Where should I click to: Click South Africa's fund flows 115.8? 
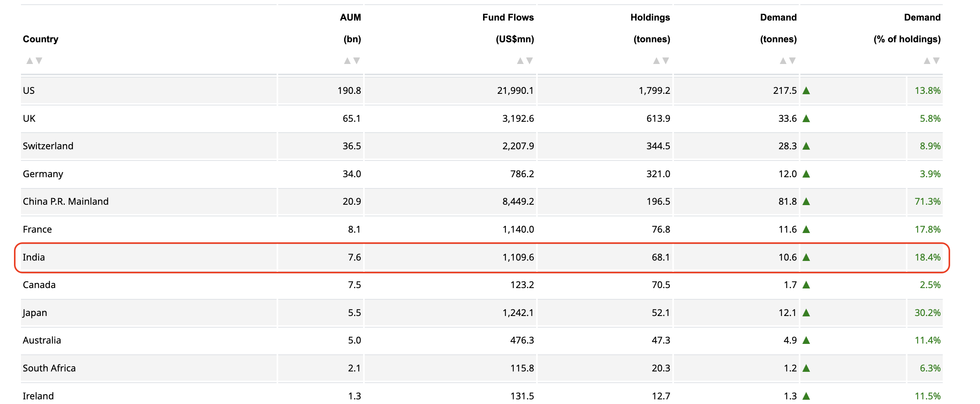[522, 368]
